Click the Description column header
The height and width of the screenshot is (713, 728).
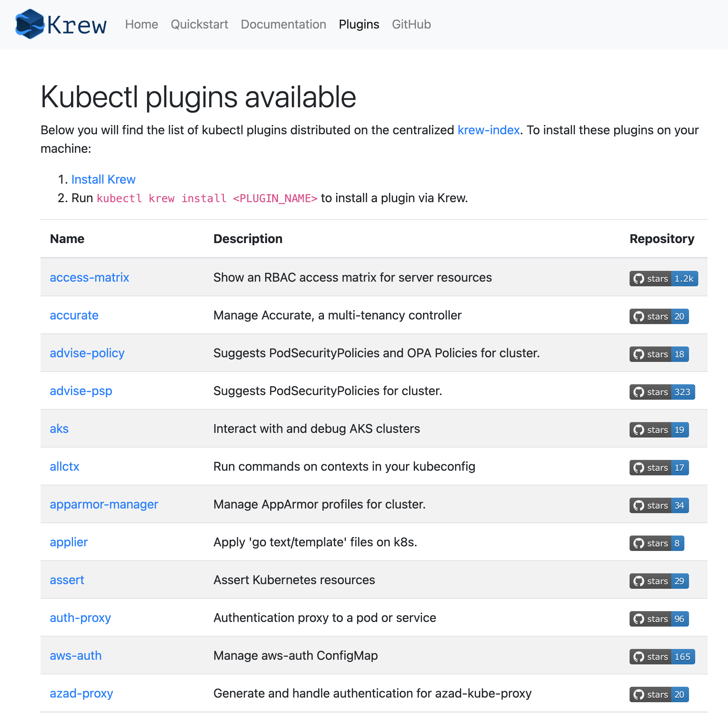248,239
